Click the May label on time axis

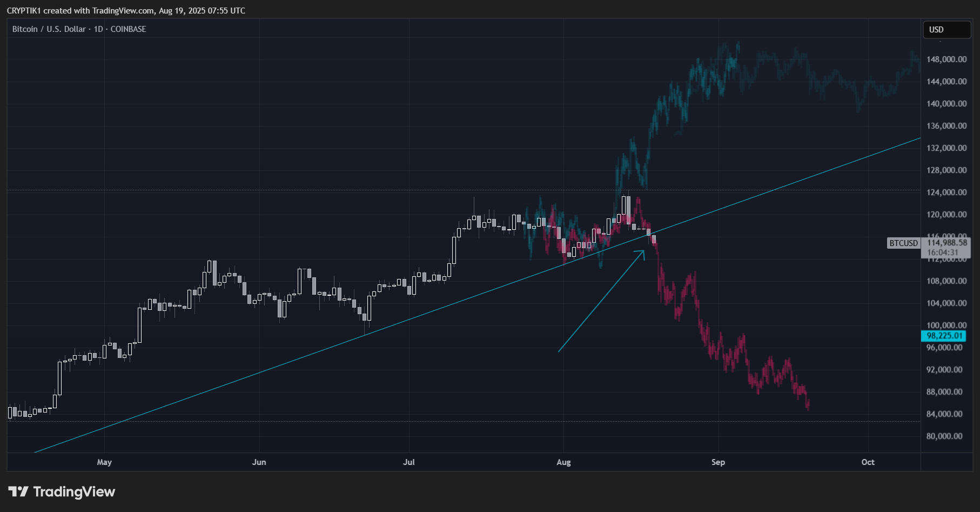pyautogui.click(x=104, y=462)
